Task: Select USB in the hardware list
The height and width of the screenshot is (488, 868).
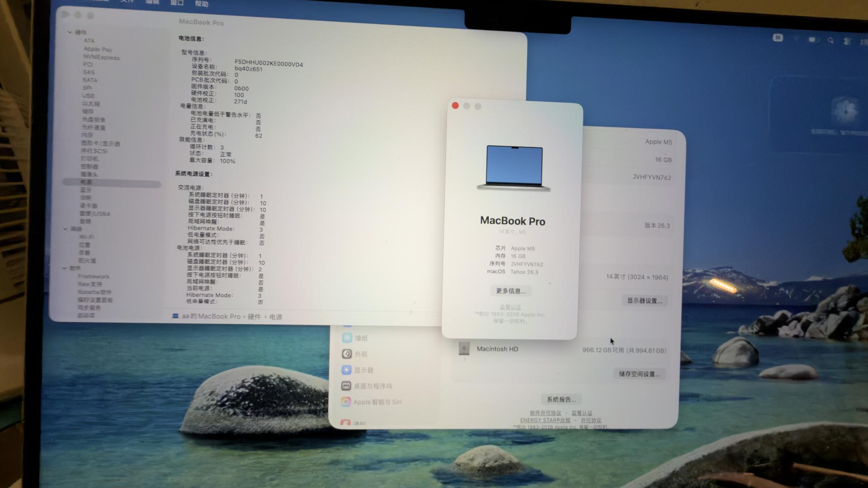Action: [88, 96]
